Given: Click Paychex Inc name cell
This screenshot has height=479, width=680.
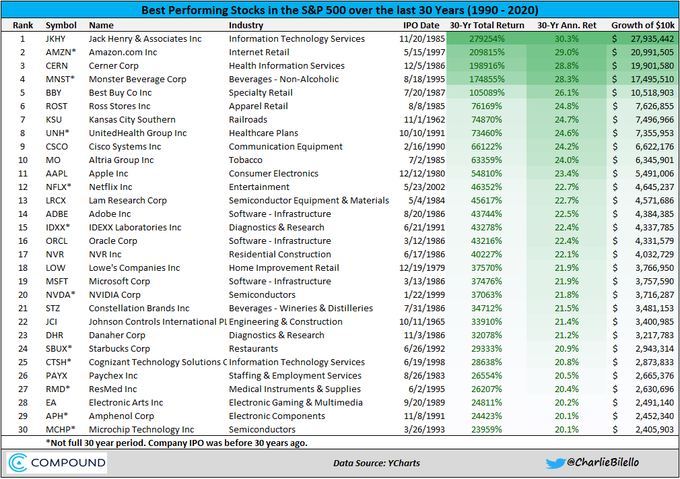Looking at the screenshot, I should click(x=113, y=375).
